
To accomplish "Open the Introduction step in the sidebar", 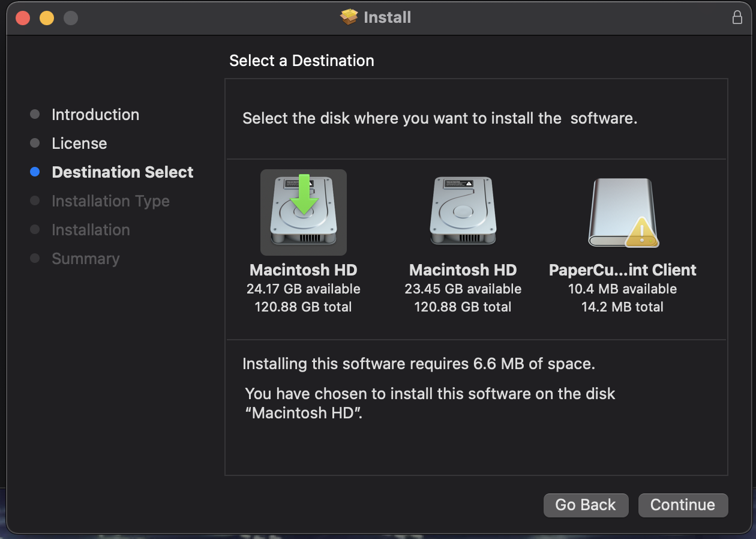I will click(x=95, y=115).
